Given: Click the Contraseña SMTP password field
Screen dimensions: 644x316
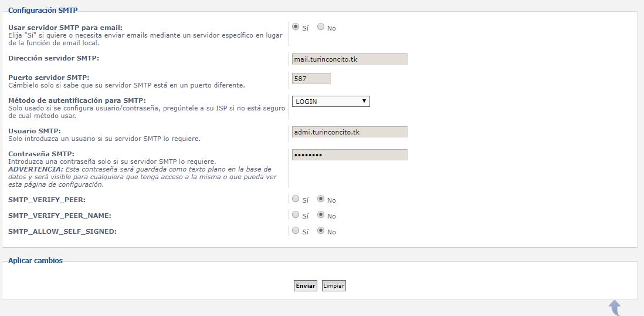Looking at the screenshot, I should tap(349, 155).
